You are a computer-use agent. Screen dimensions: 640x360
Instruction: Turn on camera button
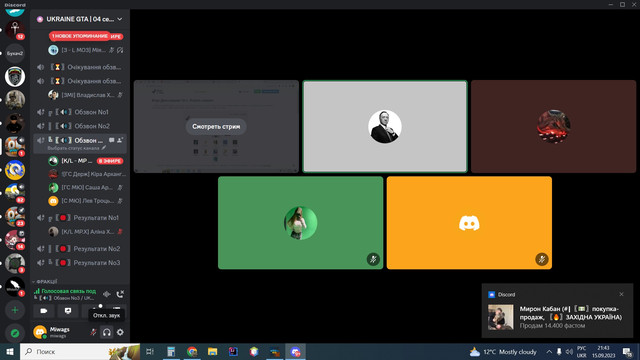coord(44,311)
